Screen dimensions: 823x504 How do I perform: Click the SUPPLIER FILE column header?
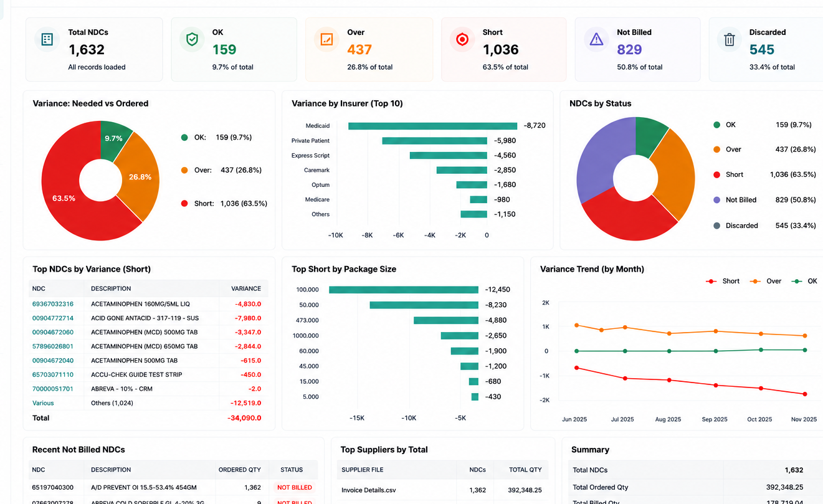tap(363, 470)
